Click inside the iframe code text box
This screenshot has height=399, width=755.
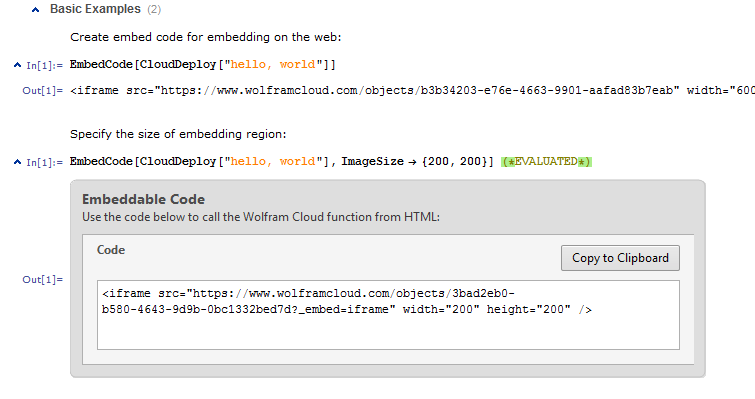click(x=388, y=315)
